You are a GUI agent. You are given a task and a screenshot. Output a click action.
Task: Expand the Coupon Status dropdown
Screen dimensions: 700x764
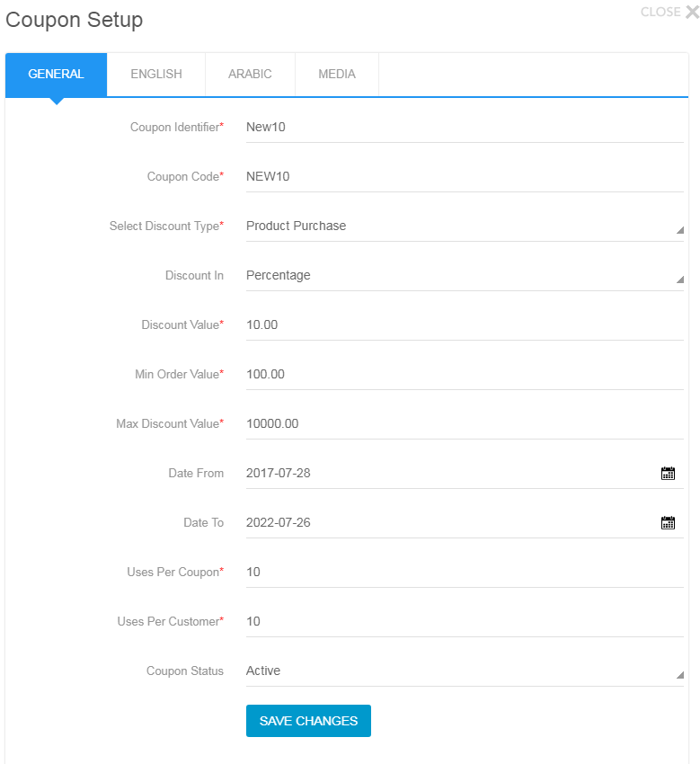(x=465, y=671)
